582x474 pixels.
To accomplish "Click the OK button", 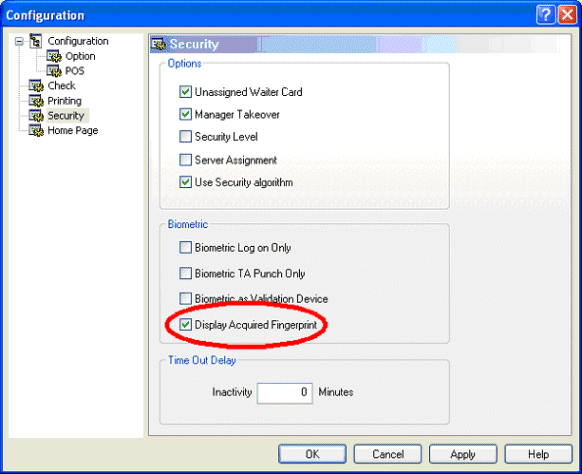I will point(312,454).
